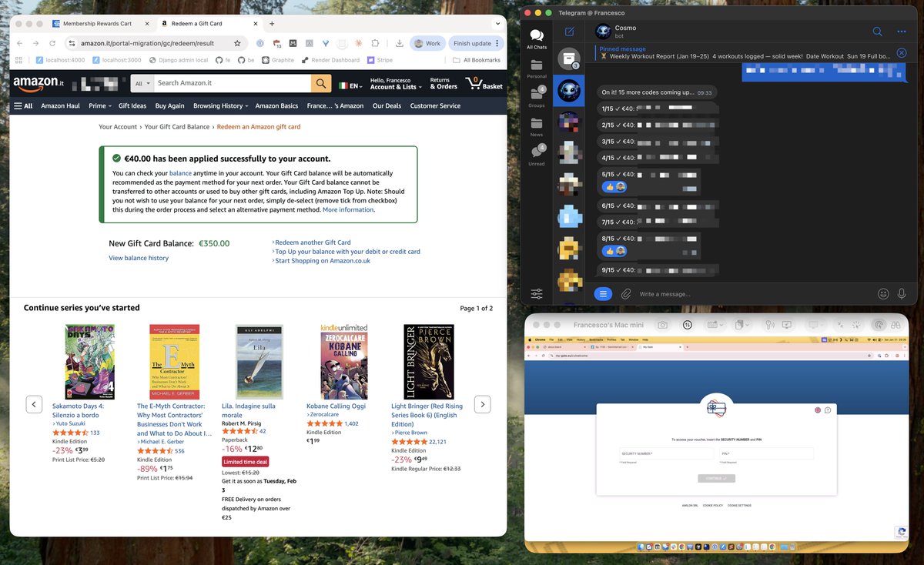The width and height of the screenshot is (924, 565).
Task: Open the Stripe bookmark
Action: tap(380, 60)
